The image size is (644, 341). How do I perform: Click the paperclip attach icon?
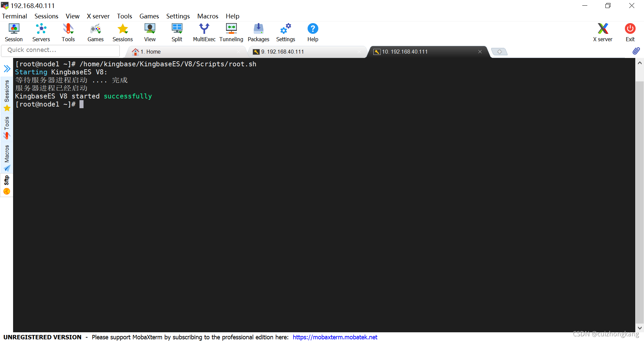click(x=636, y=51)
